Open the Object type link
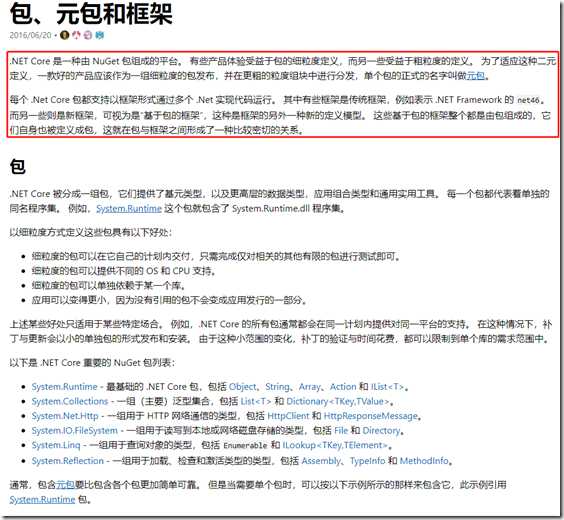The height and width of the screenshot is (520, 564). click(243, 387)
